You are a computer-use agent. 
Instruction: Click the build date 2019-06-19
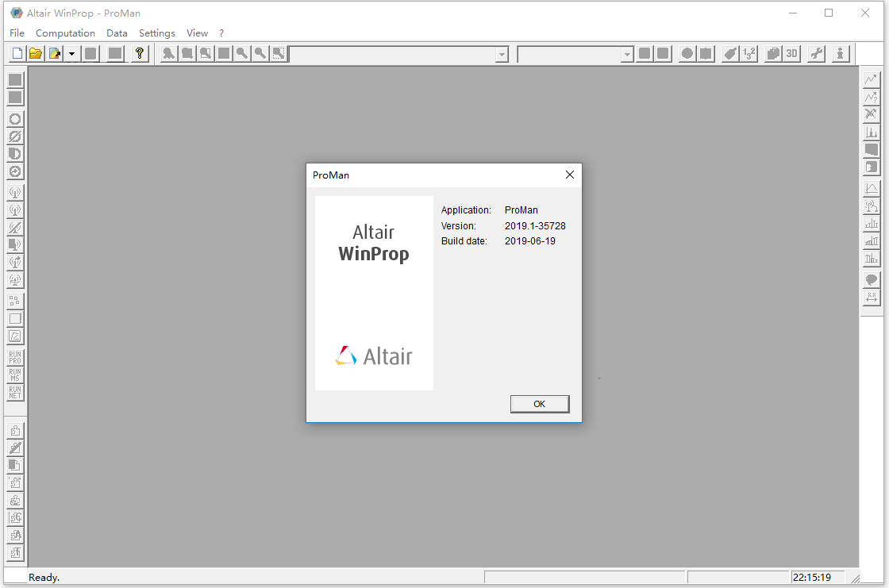pos(530,241)
